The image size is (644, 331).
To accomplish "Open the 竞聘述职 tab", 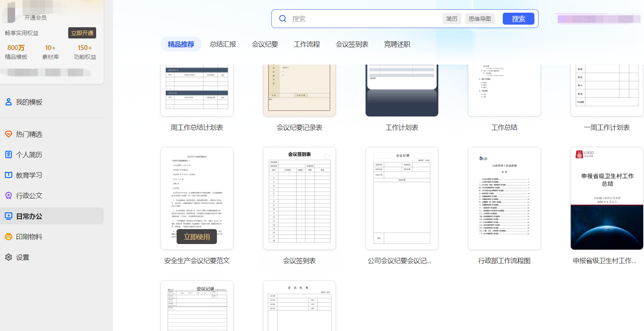I will 397,44.
